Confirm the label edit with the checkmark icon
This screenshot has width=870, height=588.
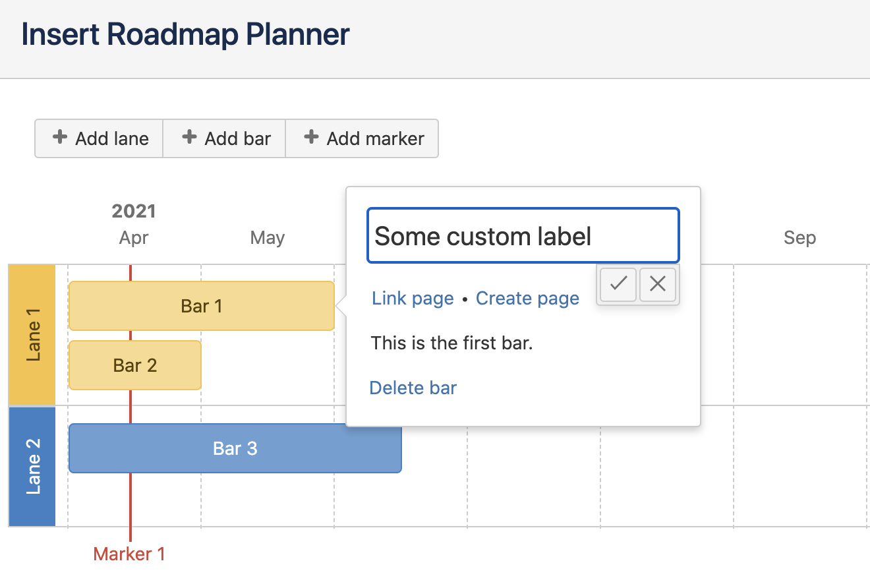click(x=618, y=284)
